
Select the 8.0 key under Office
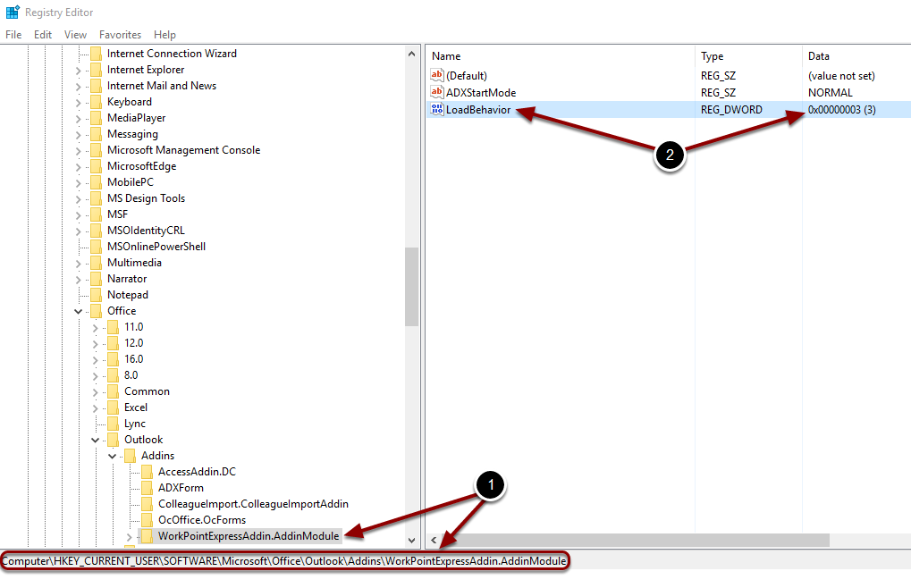(131, 375)
